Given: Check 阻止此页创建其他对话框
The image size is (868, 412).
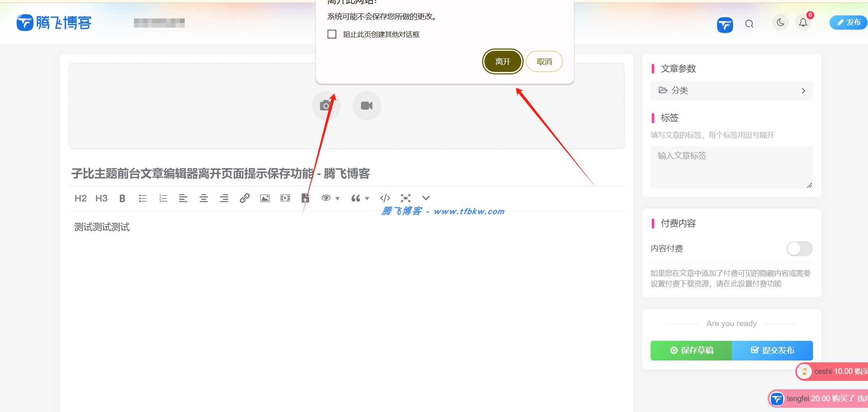Looking at the screenshot, I should 332,34.
